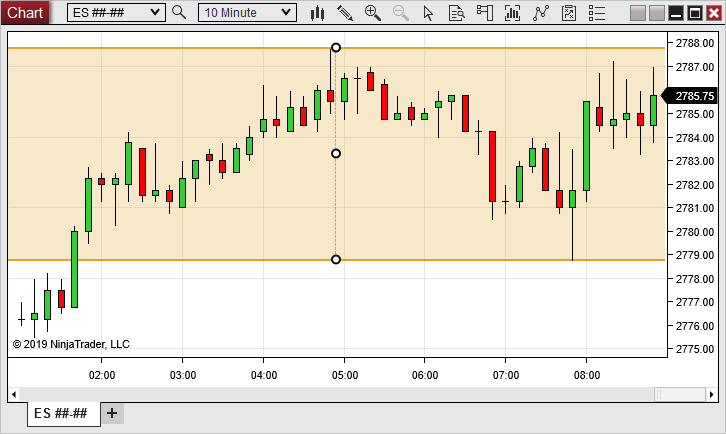Show the data box icon
726x434 pixels.
point(457,13)
